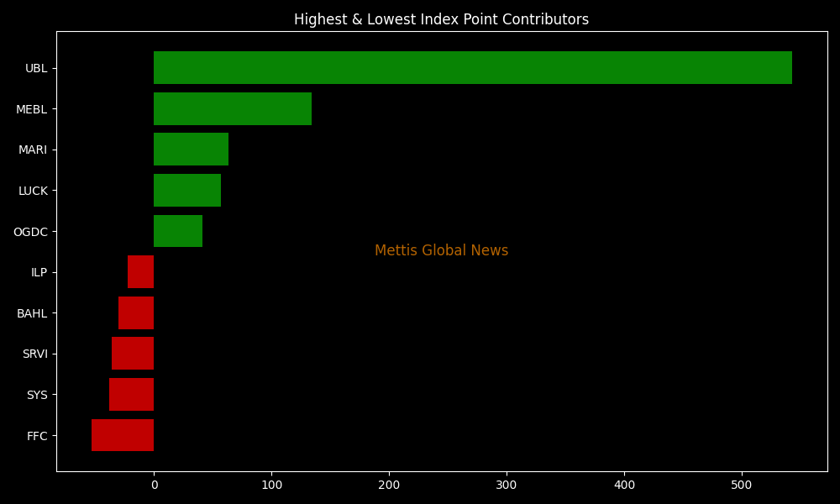Click the FFC axis label
The height and width of the screenshot is (504, 840).
coord(38,437)
